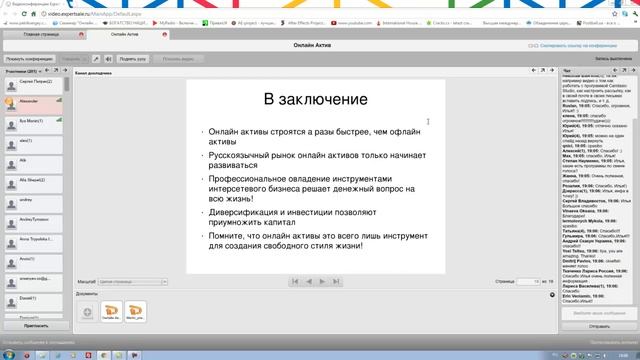Click slide title В заключение
640x360 pixels.
point(316,99)
